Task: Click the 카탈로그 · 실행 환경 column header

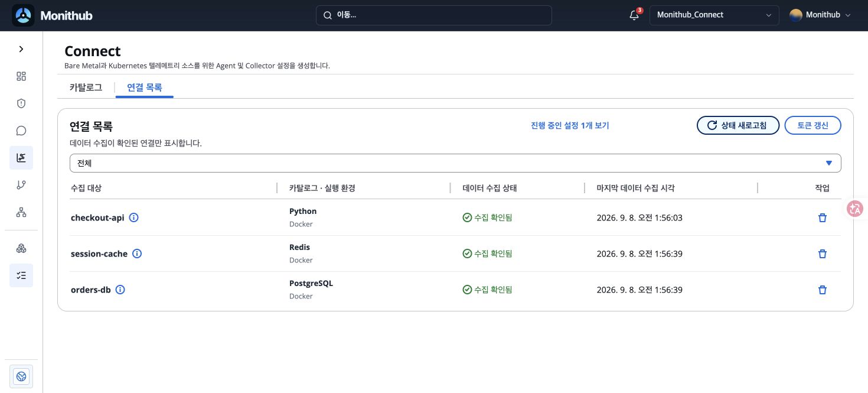Action: tap(322, 188)
